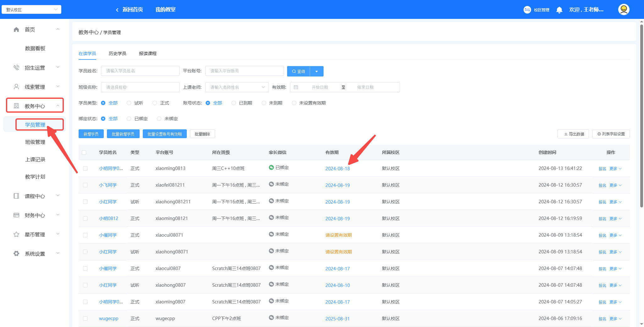Click the notification bell icon
The width and height of the screenshot is (644, 327).
tap(559, 10)
